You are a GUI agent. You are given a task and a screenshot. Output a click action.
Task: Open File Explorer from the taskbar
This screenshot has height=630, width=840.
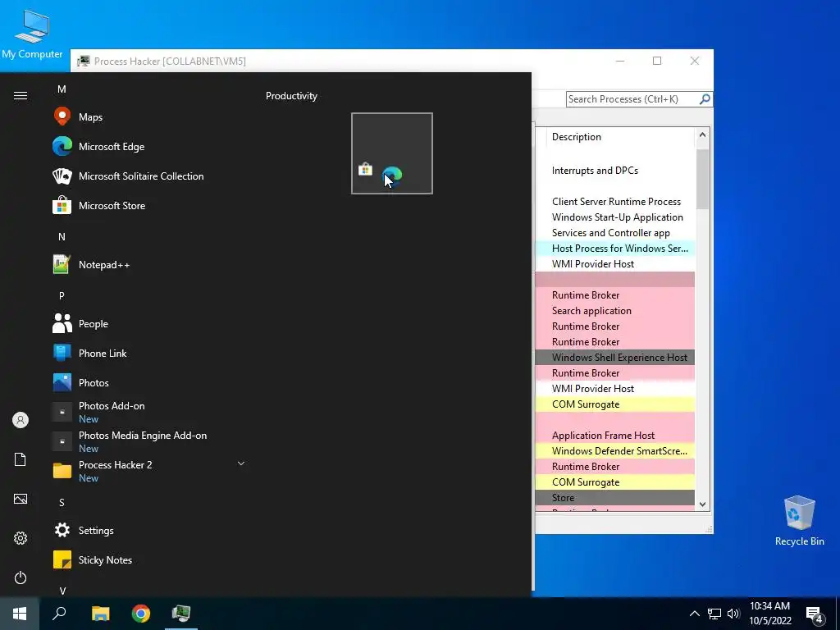tap(100, 614)
